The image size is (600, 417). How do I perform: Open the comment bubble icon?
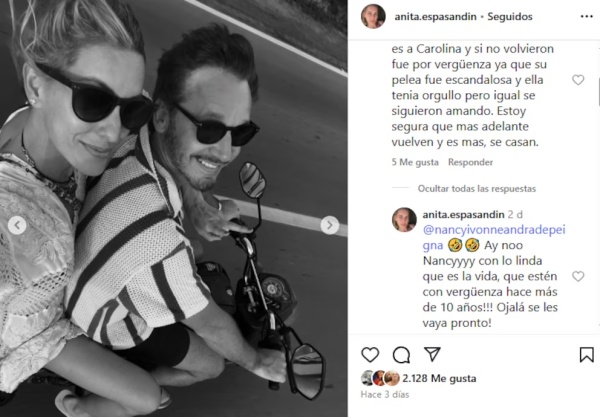click(x=401, y=355)
